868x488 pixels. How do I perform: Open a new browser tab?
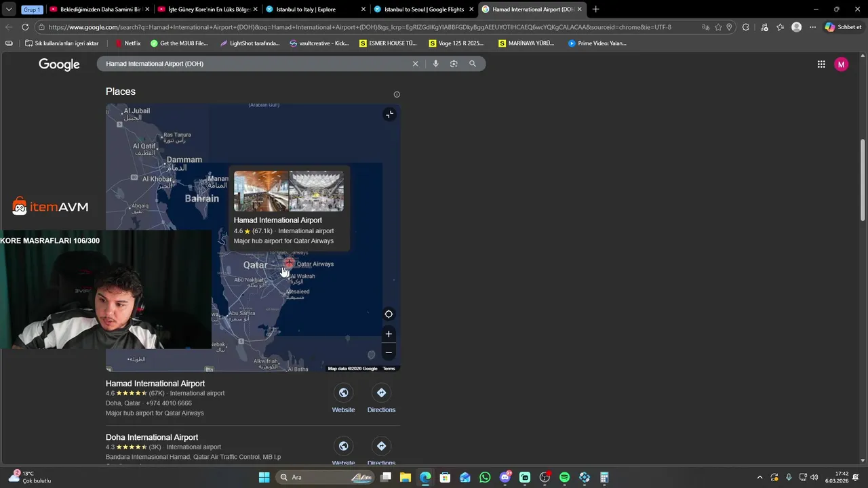[595, 9]
